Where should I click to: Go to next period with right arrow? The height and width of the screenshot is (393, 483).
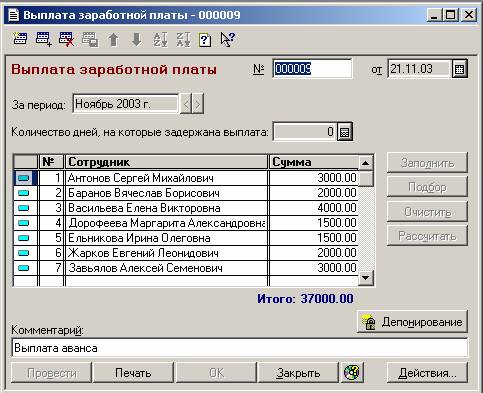198,104
